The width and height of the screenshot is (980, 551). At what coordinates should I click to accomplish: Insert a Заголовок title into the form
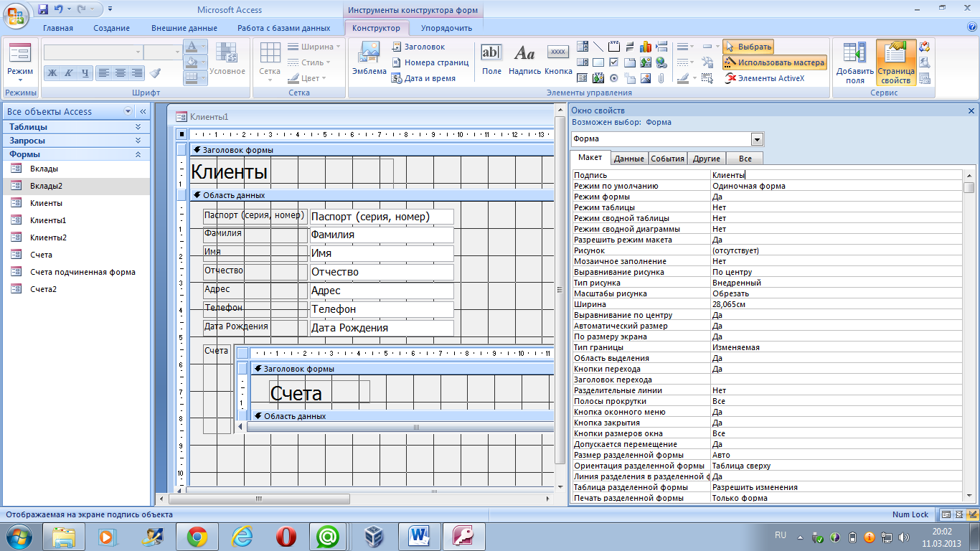(420, 47)
